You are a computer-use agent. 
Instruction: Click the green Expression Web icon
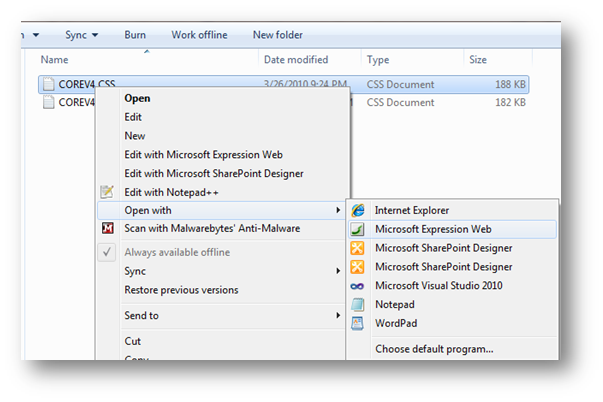point(357,229)
